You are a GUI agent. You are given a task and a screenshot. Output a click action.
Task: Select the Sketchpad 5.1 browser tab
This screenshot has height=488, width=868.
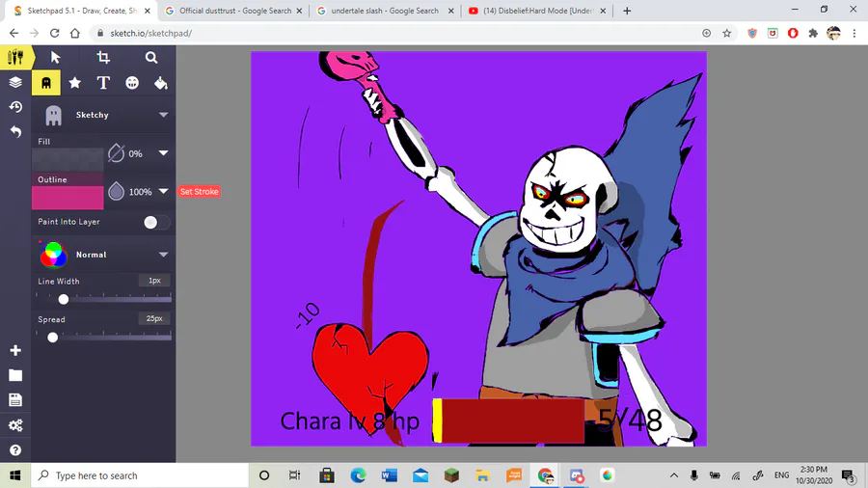tap(83, 11)
